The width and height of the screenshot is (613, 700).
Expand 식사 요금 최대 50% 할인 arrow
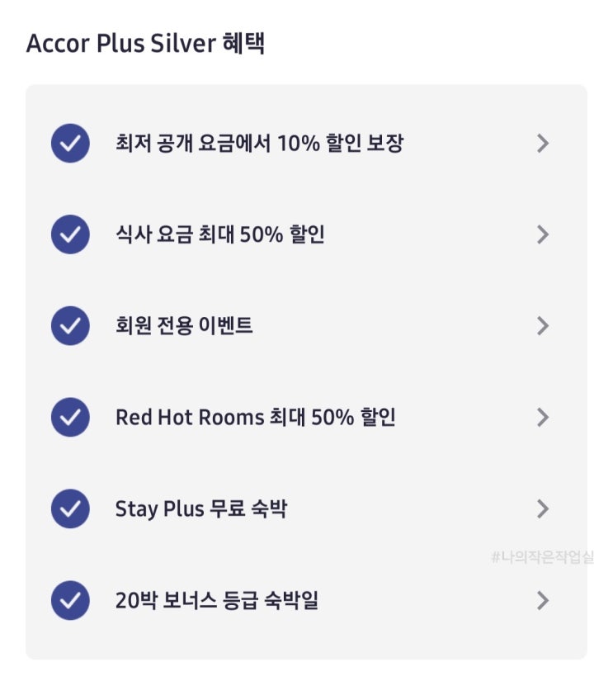(542, 234)
